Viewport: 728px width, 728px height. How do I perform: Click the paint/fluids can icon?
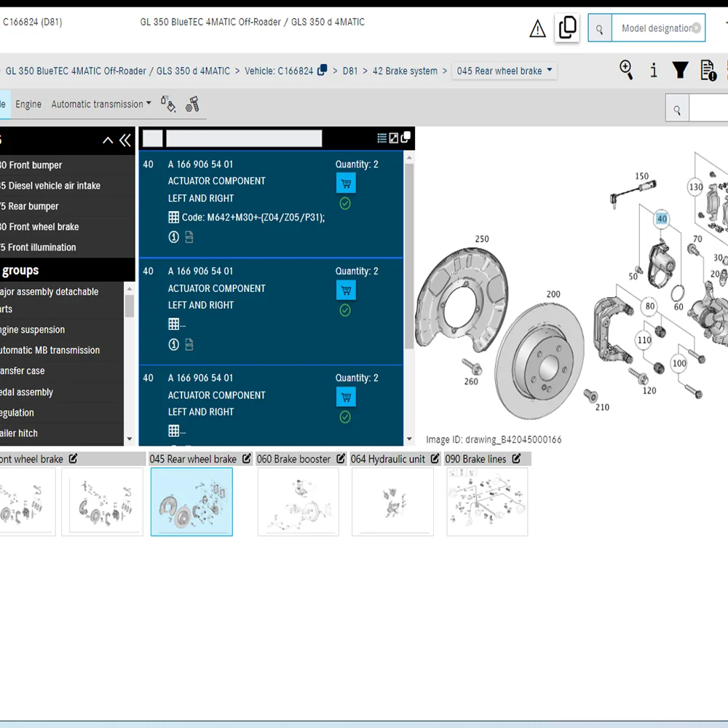168,104
